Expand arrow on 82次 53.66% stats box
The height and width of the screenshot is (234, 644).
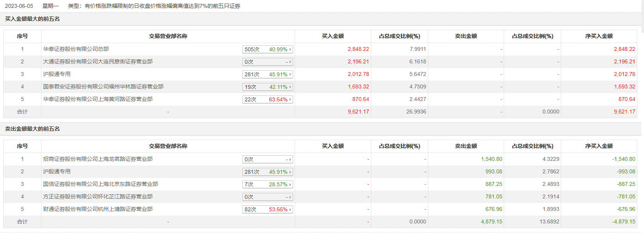point(290,209)
